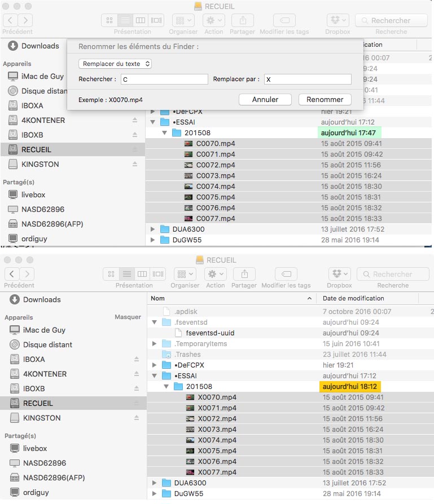This screenshot has height=504, width=434.
Task: Click Partager share icon in bottom window
Action: click(x=244, y=274)
